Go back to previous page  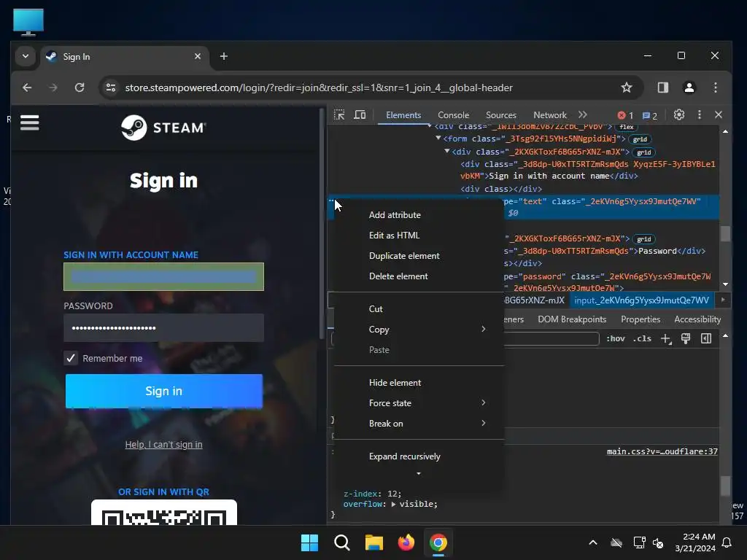(x=27, y=87)
